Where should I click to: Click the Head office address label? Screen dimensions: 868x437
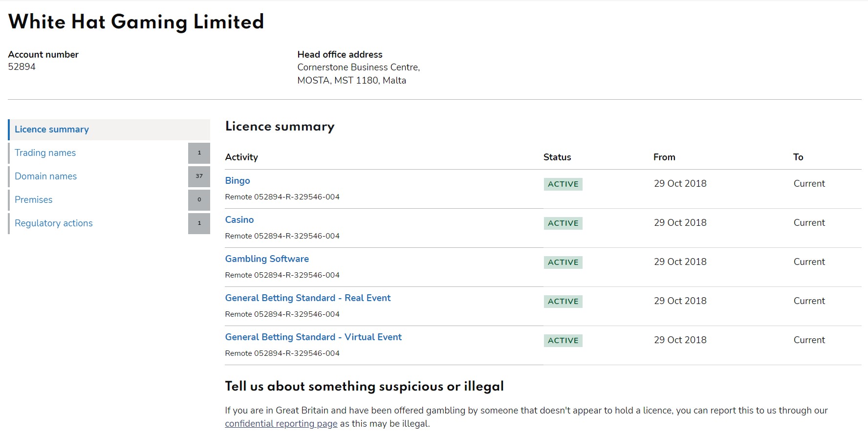(x=340, y=55)
